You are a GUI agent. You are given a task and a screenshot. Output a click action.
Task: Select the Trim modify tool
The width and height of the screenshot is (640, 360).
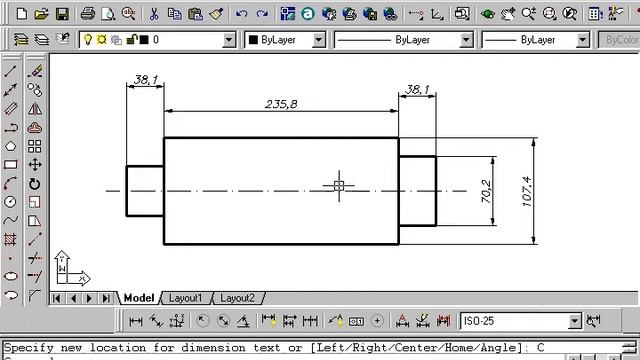[35, 258]
